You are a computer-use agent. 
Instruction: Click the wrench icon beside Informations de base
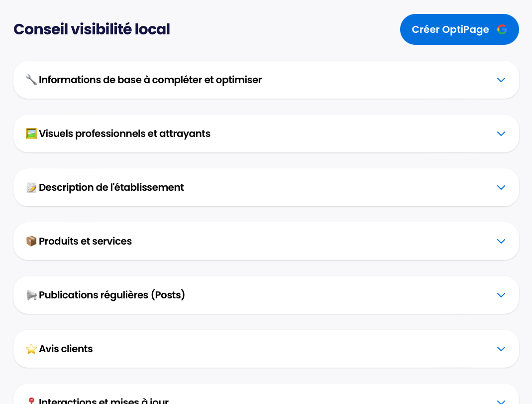tap(31, 80)
